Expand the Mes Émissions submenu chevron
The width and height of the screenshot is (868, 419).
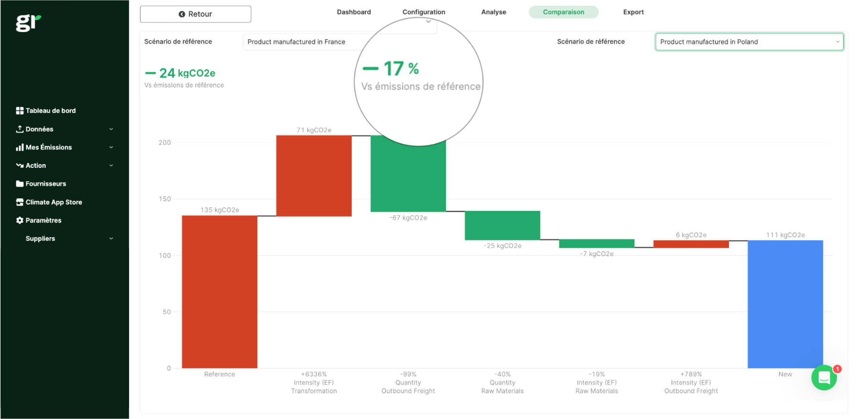111,147
